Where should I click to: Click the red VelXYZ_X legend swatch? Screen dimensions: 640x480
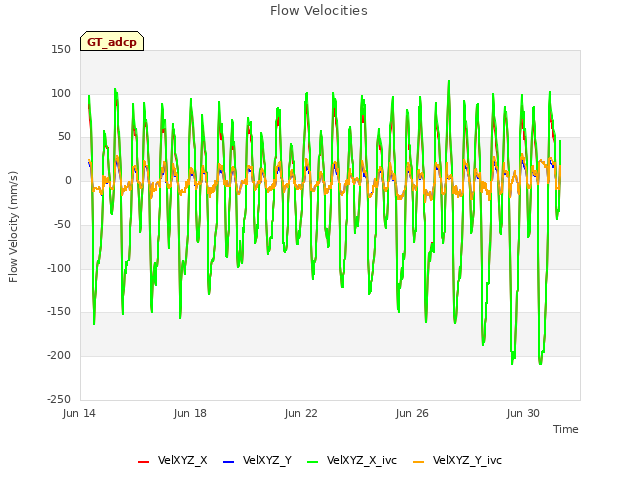pyautogui.click(x=144, y=462)
